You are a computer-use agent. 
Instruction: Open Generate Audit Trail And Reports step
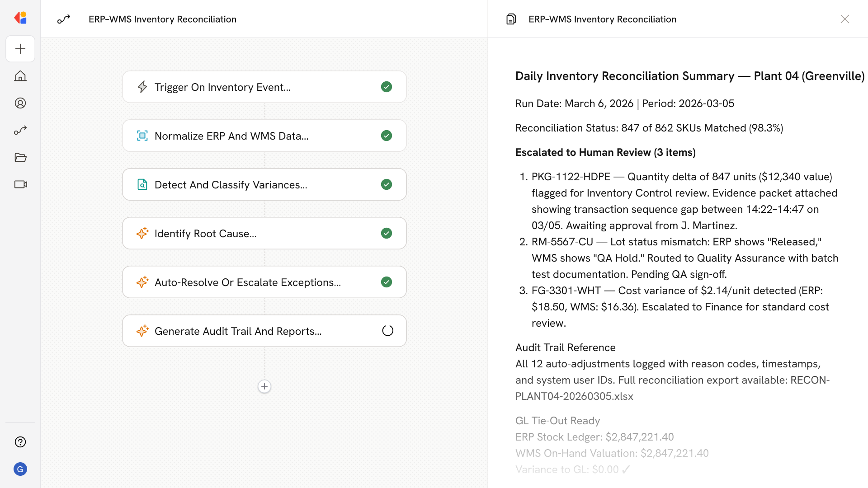tap(264, 331)
